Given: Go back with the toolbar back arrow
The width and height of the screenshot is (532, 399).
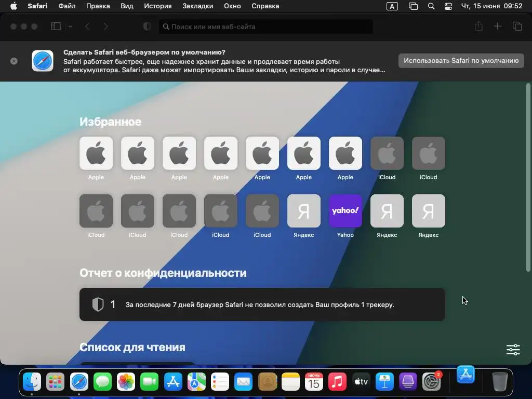Looking at the screenshot, I should [87, 26].
